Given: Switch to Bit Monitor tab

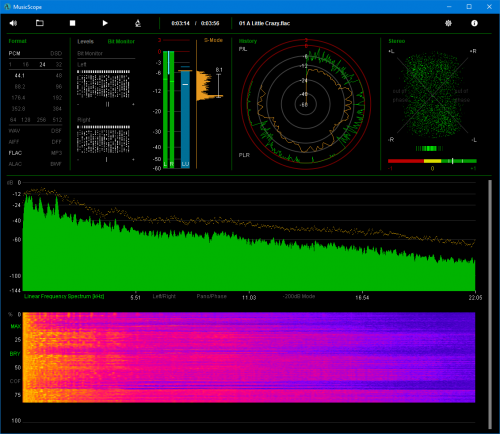Looking at the screenshot, I should point(121,41).
